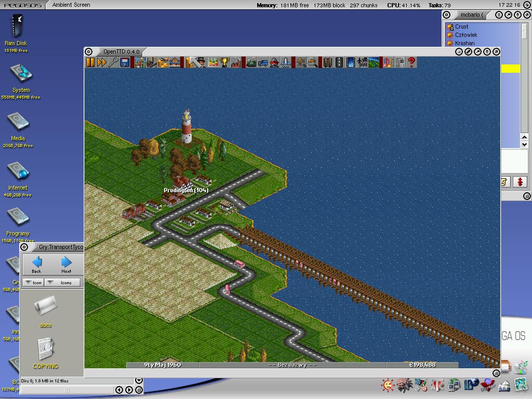This screenshot has width=532, height=399.
Task: Show the list of aircraft
Action: (x=286, y=62)
